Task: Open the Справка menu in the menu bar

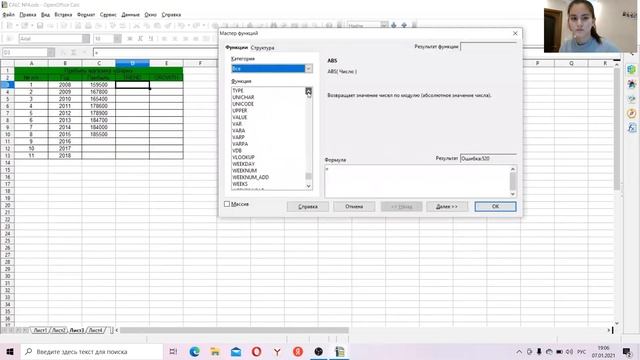Action: point(171,15)
